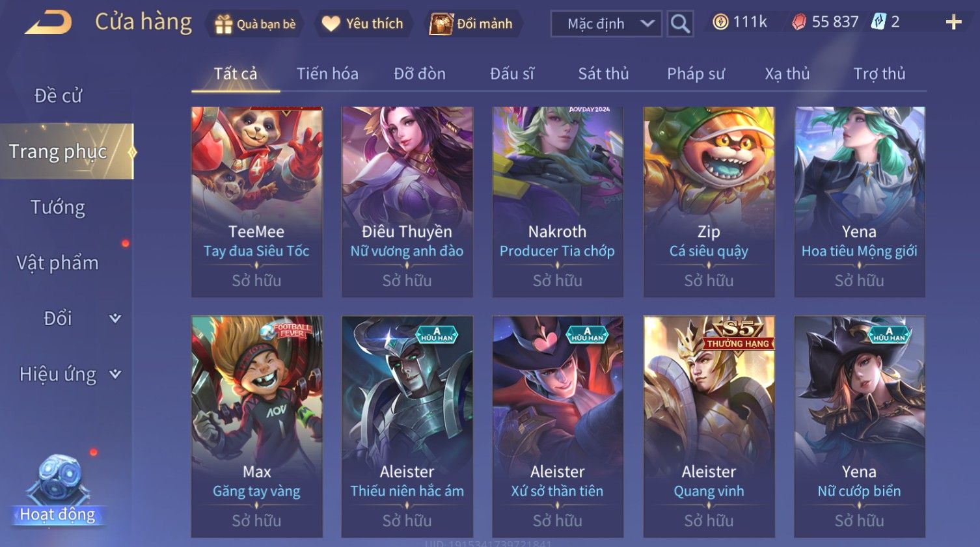Tap the plus icon to add currency
This screenshot has width=980, height=547.
pyautogui.click(x=953, y=23)
